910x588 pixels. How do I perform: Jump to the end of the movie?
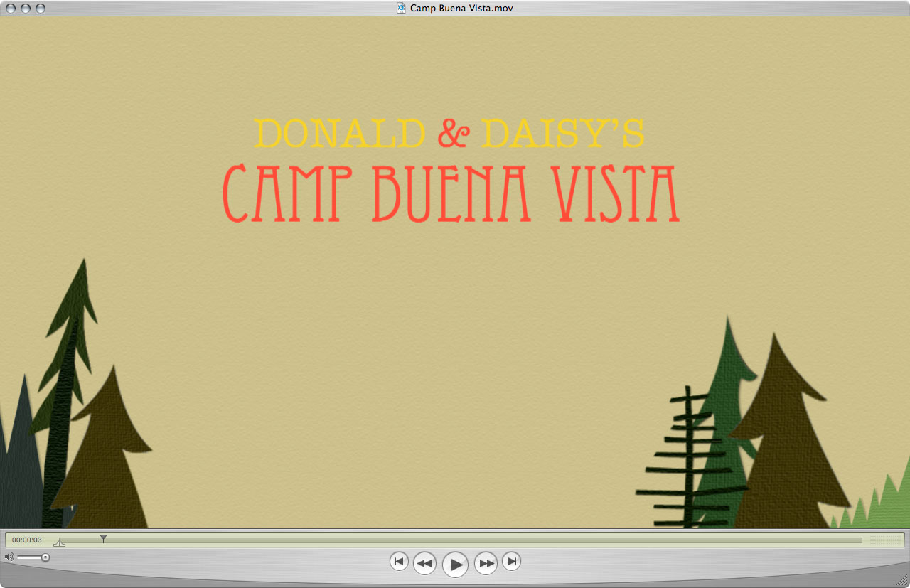click(511, 561)
